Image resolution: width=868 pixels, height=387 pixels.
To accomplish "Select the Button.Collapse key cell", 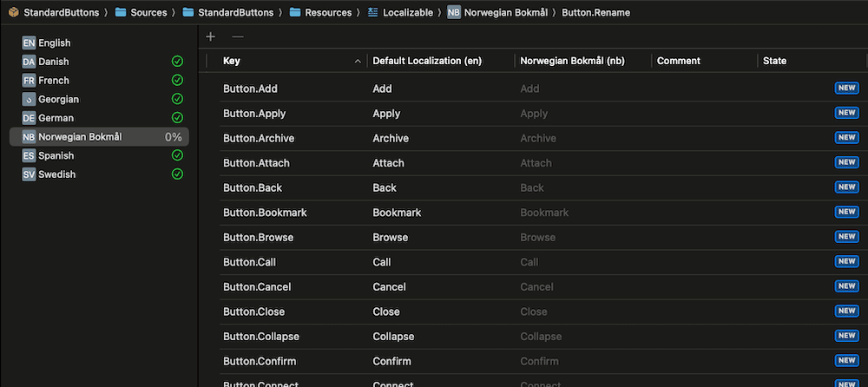I will click(x=261, y=337).
